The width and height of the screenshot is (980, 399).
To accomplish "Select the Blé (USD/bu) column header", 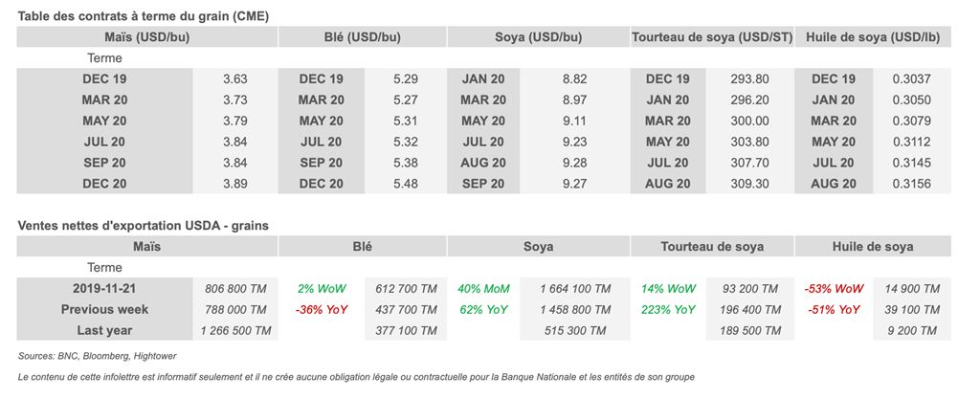I will [362, 37].
